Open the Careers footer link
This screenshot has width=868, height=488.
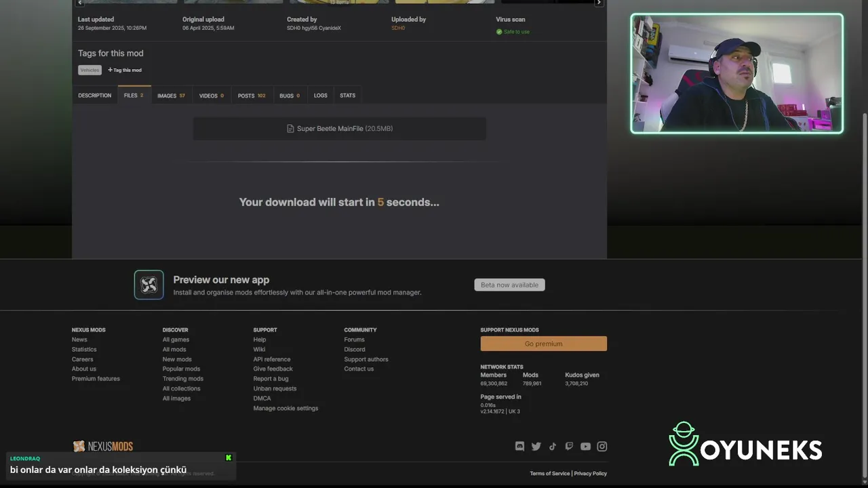tap(83, 359)
